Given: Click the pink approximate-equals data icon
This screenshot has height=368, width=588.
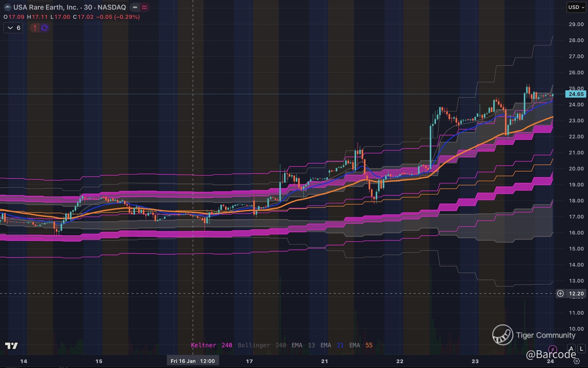Looking at the screenshot, I should (x=144, y=7).
